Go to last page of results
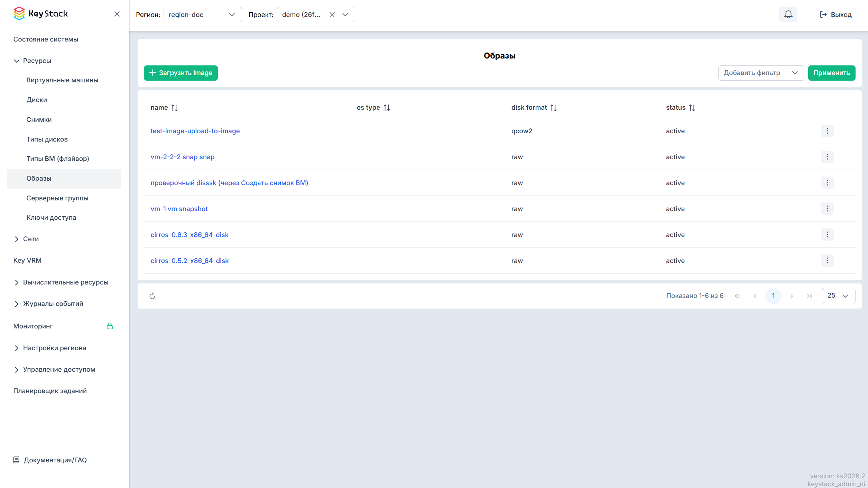Image resolution: width=868 pixels, height=488 pixels. [x=810, y=296]
